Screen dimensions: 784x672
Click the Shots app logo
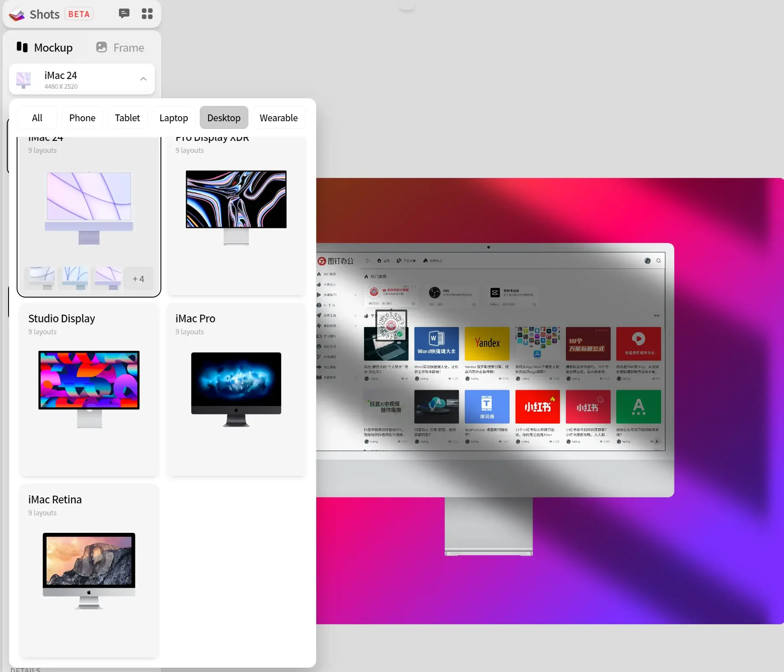17,15
